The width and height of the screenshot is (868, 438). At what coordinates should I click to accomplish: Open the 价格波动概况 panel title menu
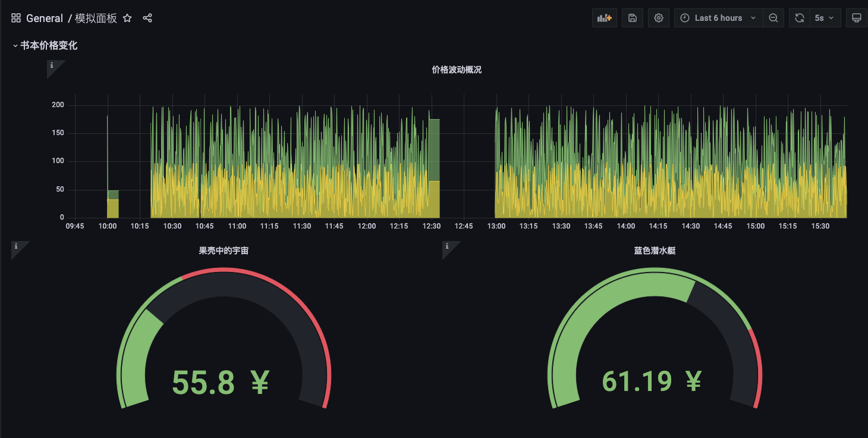point(457,70)
